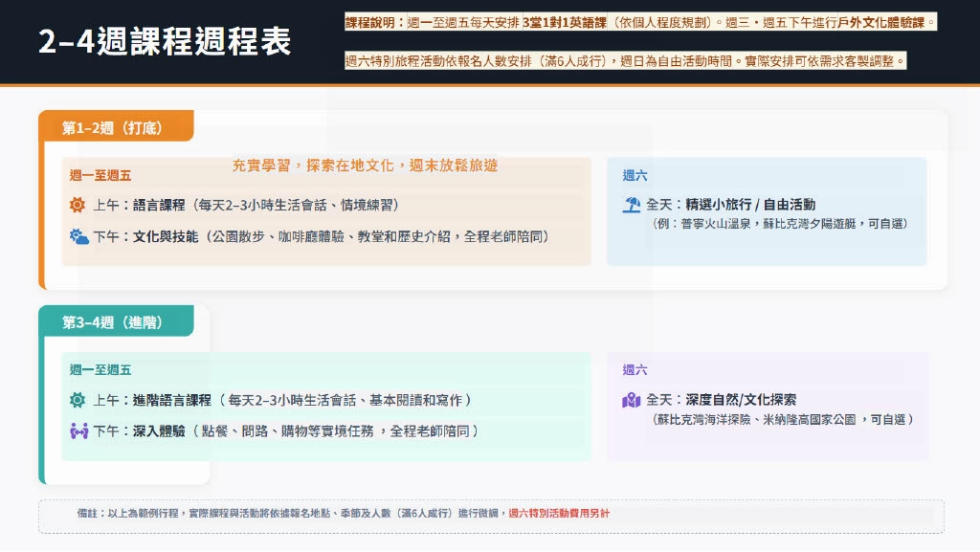Select the gear icon beside 進階語言課程
Screen dimensions: 980x552
pos(77,400)
